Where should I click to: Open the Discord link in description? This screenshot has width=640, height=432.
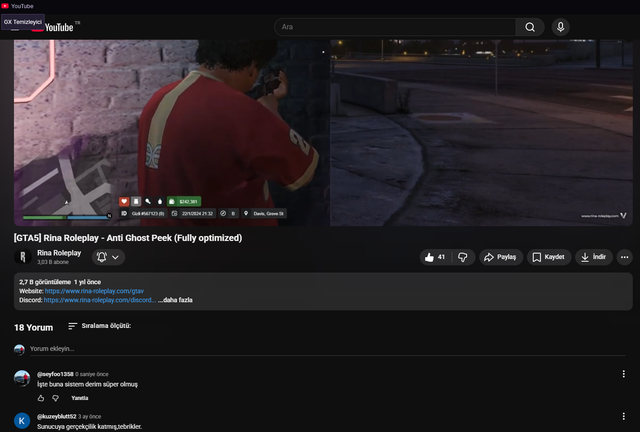coord(100,300)
